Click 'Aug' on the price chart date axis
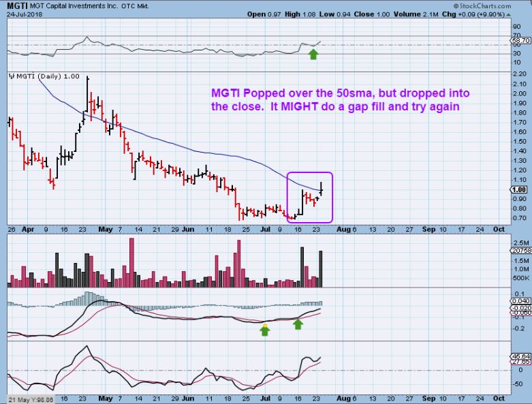This screenshot has height=404, width=532. pos(343,230)
